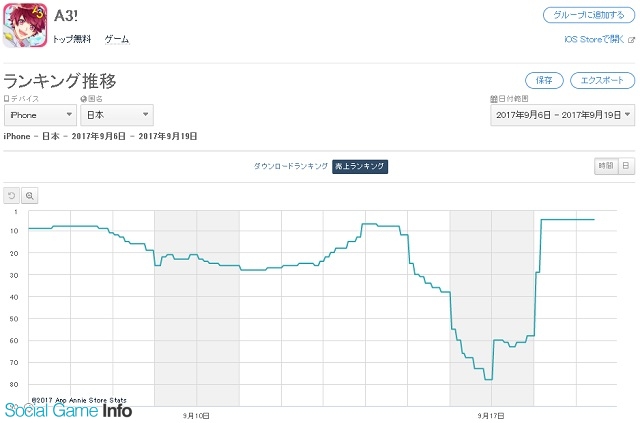Click the device icon above iPhone dropdown
Screen dimensions: 640x423
7,100
